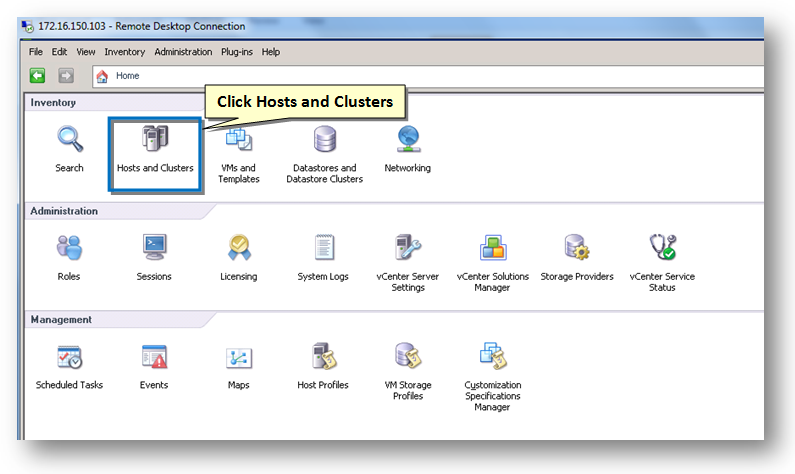This screenshot has width=795, height=474.
Task: Open the Inventory menu
Action: [x=124, y=52]
